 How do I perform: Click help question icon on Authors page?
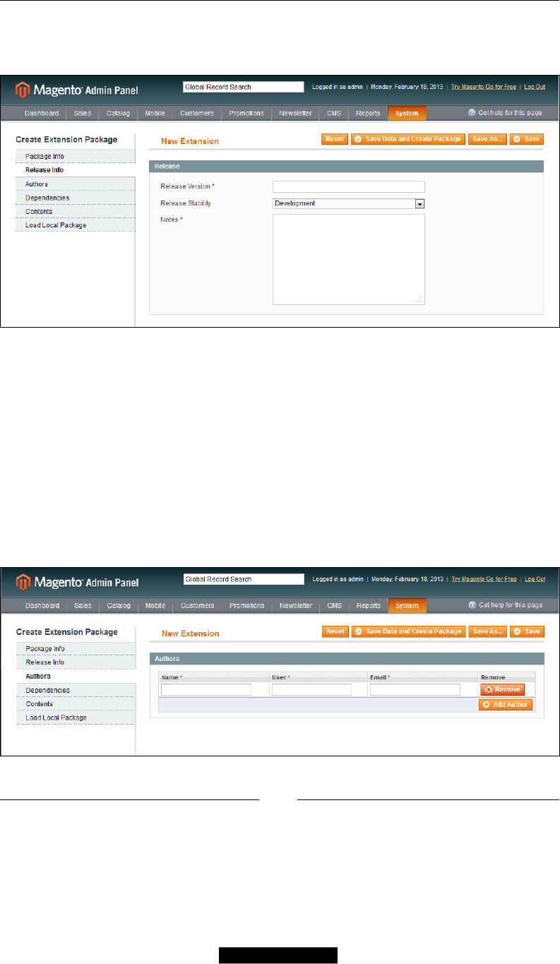(x=472, y=605)
